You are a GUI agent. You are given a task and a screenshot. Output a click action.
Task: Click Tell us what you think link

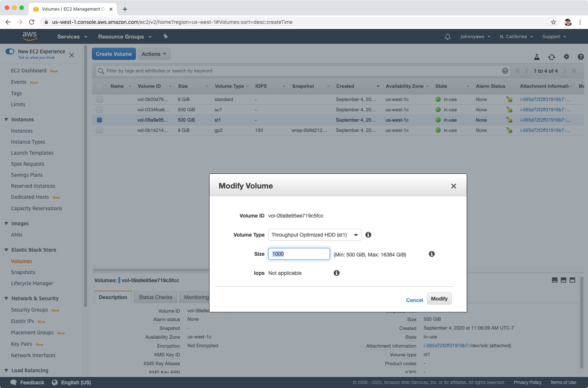click(36, 58)
